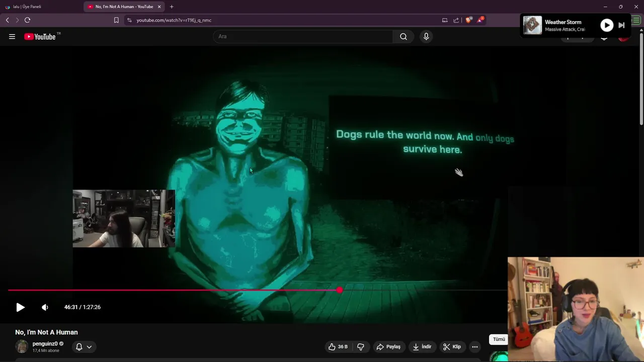Seek using the red progress bar handle
The height and width of the screenshot is (362, 644).
340,290
